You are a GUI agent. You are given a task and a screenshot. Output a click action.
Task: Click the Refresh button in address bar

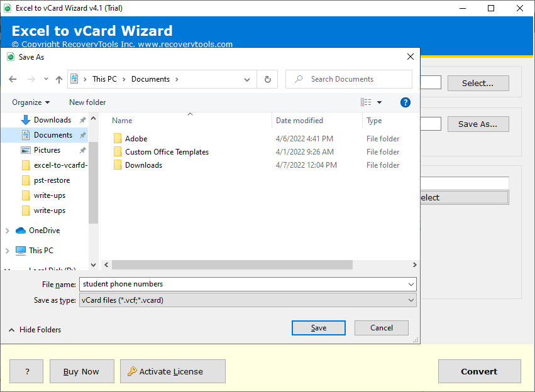click(268, 79)
